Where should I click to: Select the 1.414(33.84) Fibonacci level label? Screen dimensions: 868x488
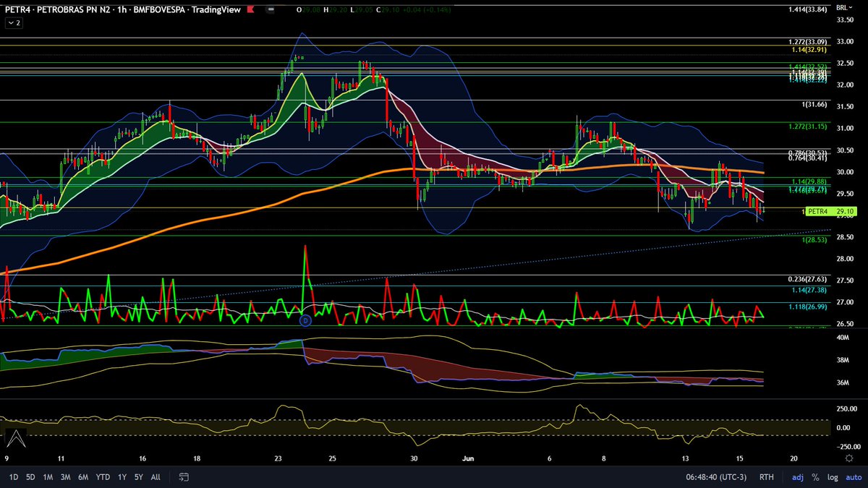click(x=808, y=9)
